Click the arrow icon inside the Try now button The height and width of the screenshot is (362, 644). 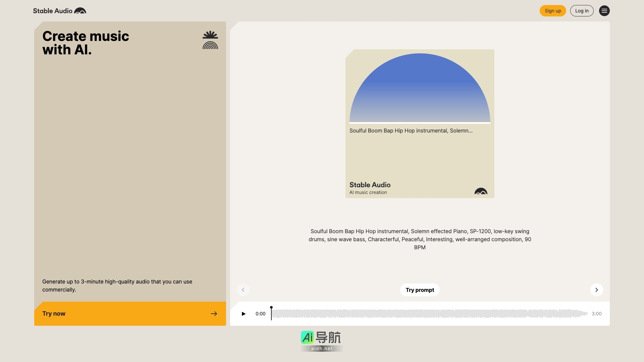214,314
